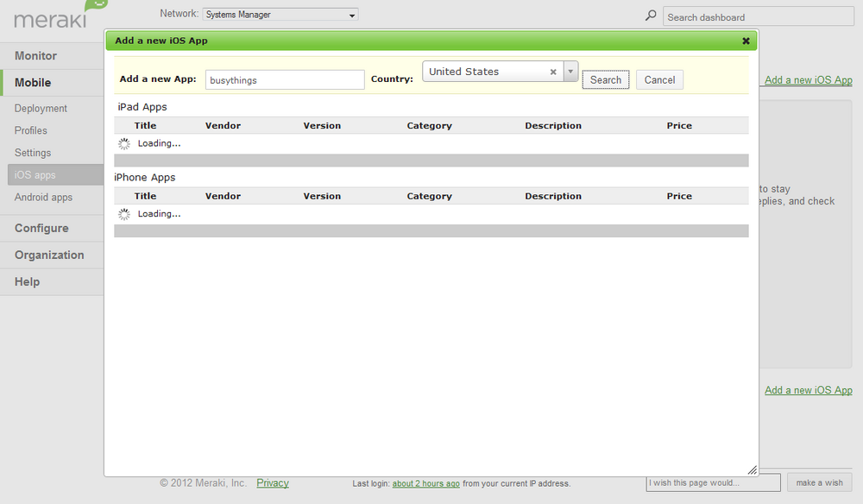Click iPad Apps Version column header
The width and height of the screenshot is (863, 504).
point(322,125)
